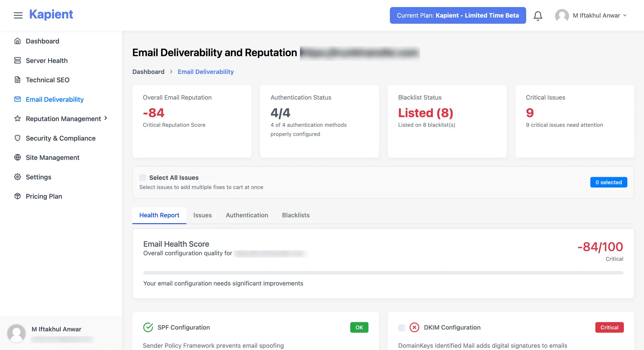644x350 pixels.
Task: Click the header user avatar
Action: click(x=562, y=15)
